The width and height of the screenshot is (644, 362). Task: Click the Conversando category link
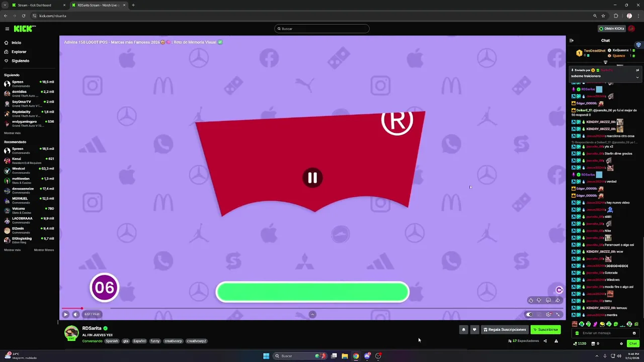tap(92, 341)
